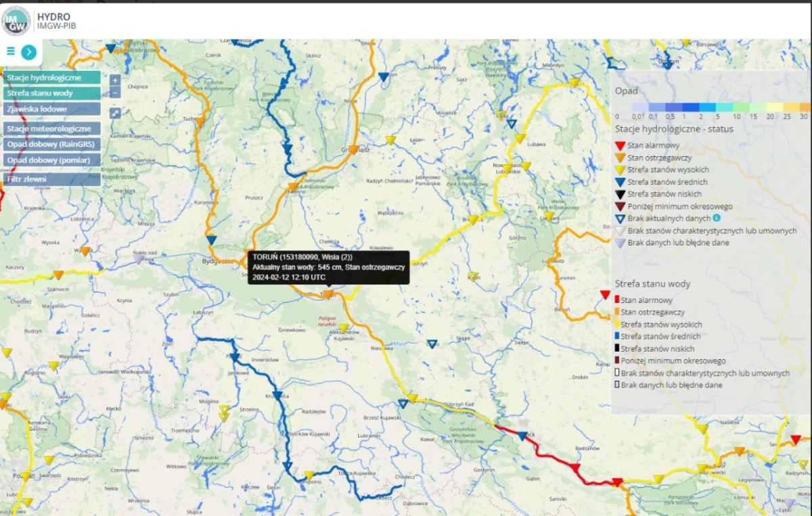Click the Gniewkowo map label
The height and width of the screenshot is (516, 812).
pyautogui.click(x=292, y=330)
